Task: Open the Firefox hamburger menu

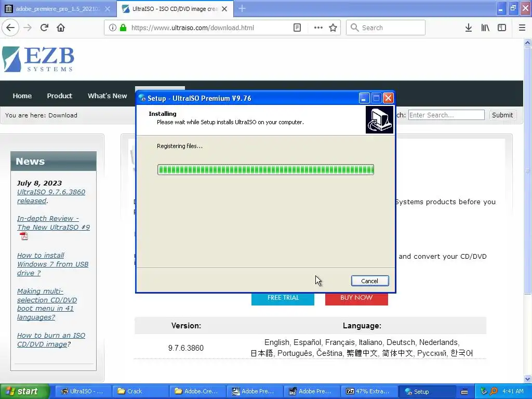Action: tap(522, 28)
